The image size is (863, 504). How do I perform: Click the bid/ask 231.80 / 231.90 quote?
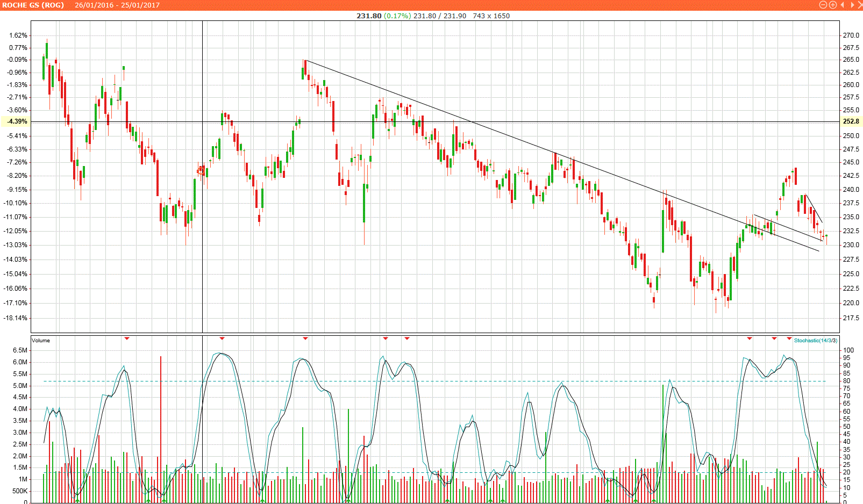pyautogui.click(x=440, y=16)
